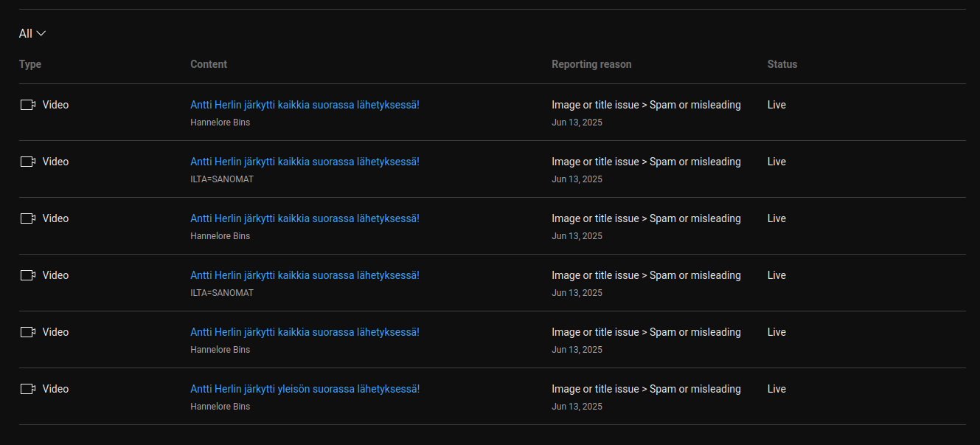This screenshot has height=445, width=980.
Task: Open the All filter dropdown
Action: pyautogui.click(x=32, y=33)
